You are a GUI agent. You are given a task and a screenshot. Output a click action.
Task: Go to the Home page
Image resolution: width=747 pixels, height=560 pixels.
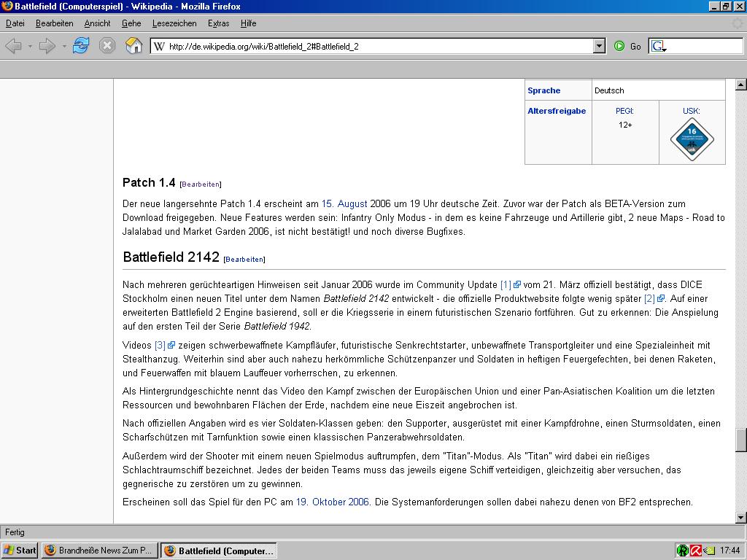[x=134, y=46]
